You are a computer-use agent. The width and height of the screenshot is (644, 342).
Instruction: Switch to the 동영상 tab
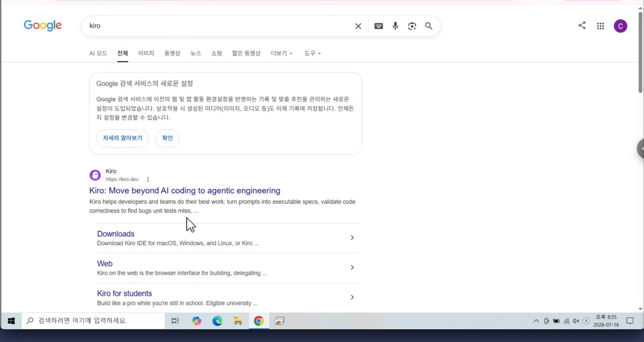172,53
